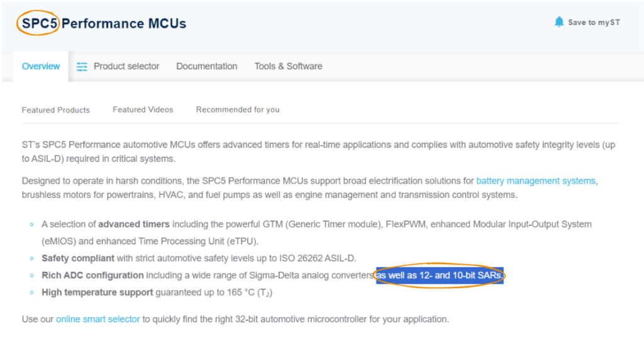Viewport: 644px width, 344px height.
Task: Jump to the Featured Videos section
Action: (x=143, y=109)
